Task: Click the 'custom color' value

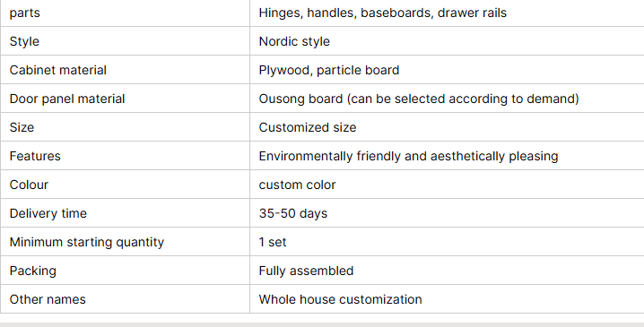Action: [x=298, y=185]
